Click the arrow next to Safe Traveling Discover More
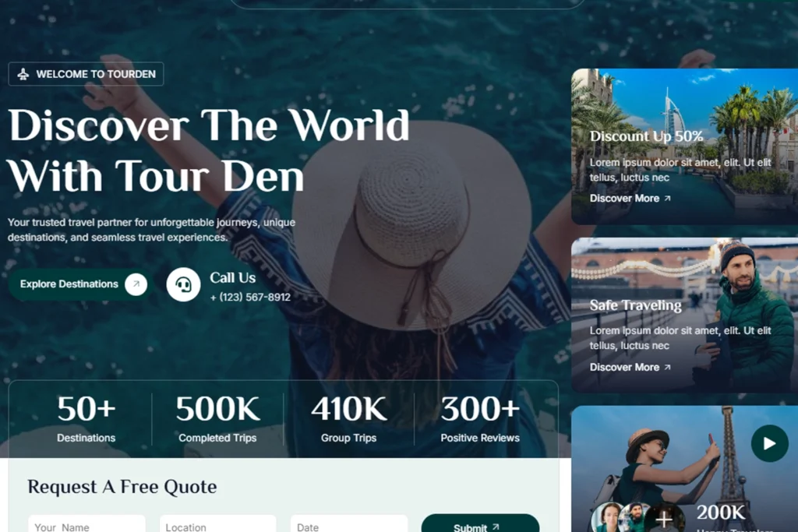 (x=667, y=367)
